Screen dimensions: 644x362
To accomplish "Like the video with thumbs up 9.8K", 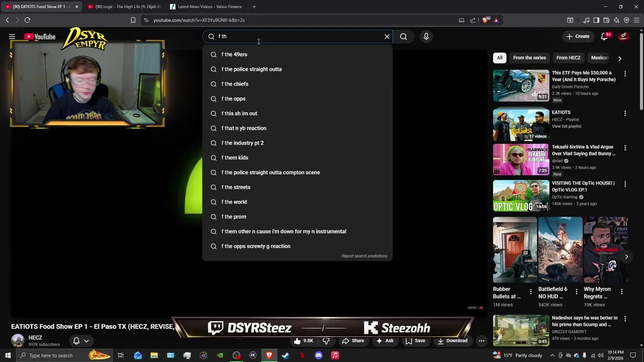I will tap(304, 341).
